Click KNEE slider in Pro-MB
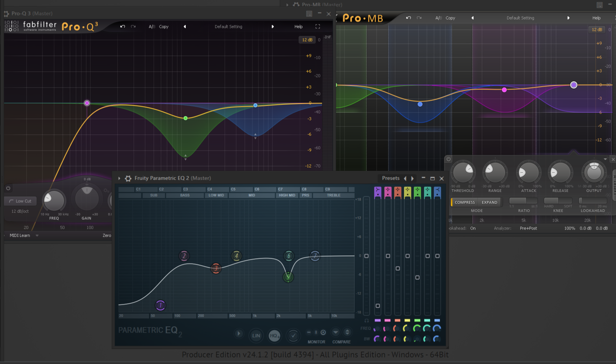The image size is (616, 364). coord(558,200)
